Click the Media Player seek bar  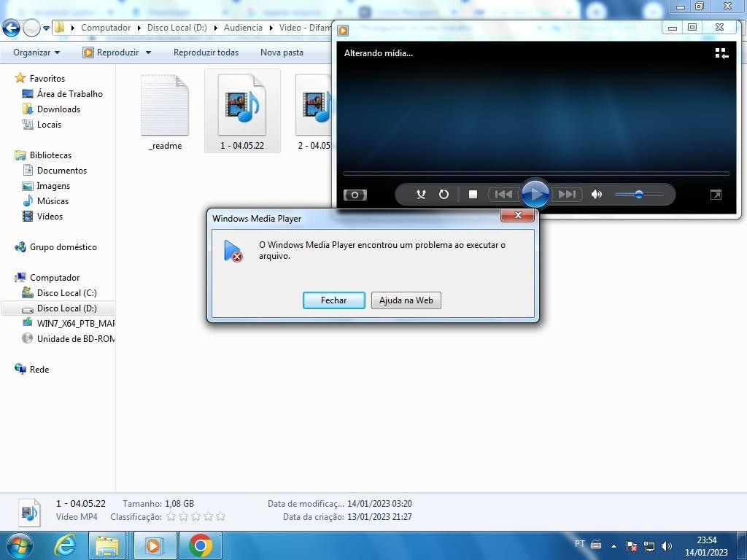[536, 174]
